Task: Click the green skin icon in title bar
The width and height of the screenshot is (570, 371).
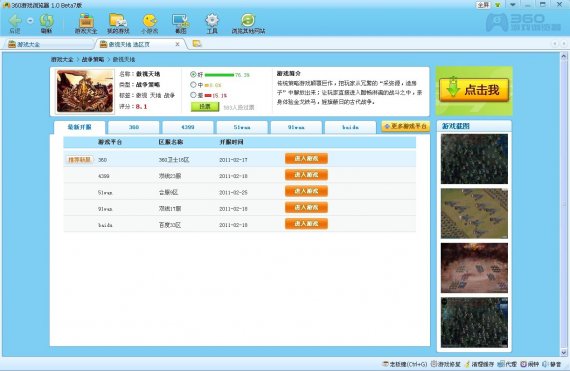Action: [x=498, y=5]
